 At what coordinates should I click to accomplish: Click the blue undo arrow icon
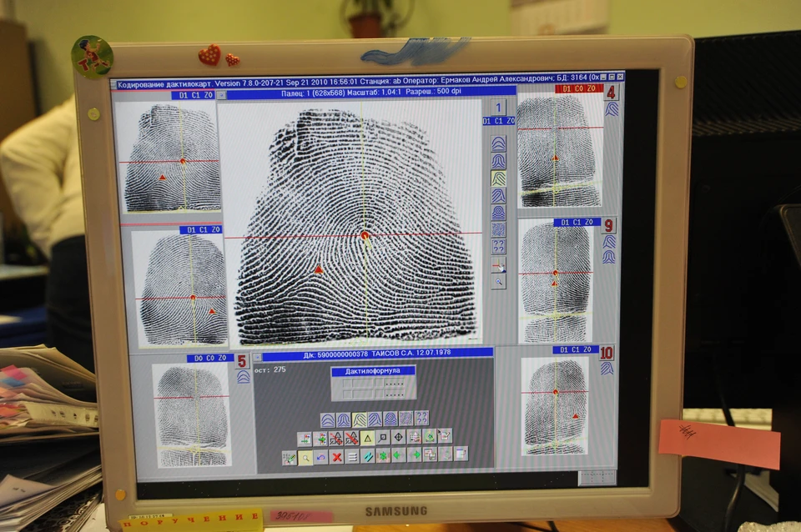[x=320, y=457]
